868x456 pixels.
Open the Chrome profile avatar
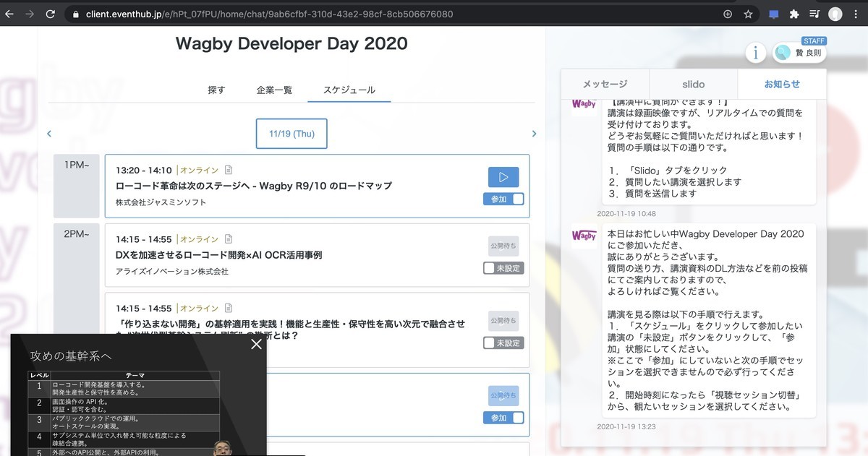click(x=835, y=14)
